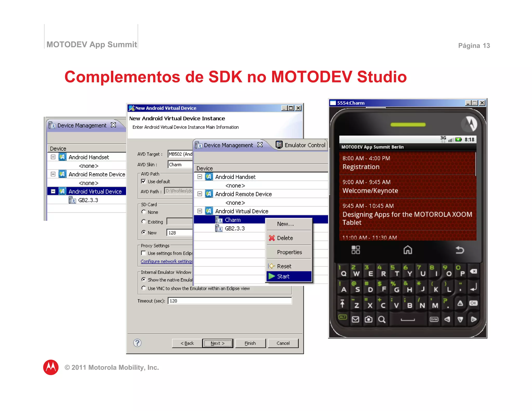
Task: Collapse Android Remote Device in front Device Management
Action: click(x=199, y=194)
